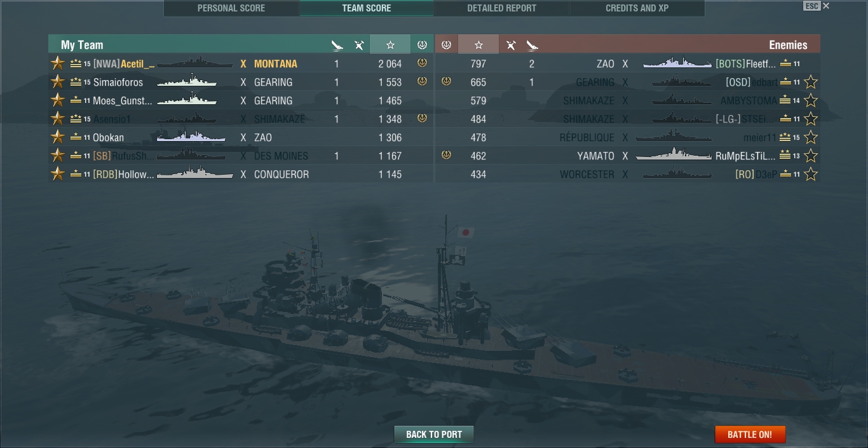This screenshot has height=448, width=868.
Task: Click Enemies achievements medal column header
Action: click(446, 44)
